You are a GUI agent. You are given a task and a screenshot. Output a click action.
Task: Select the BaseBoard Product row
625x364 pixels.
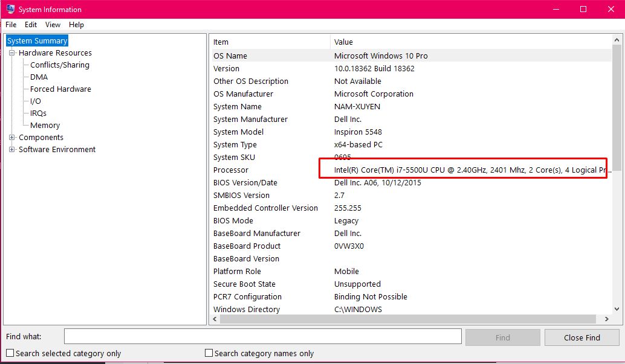(x=410, y=246)
